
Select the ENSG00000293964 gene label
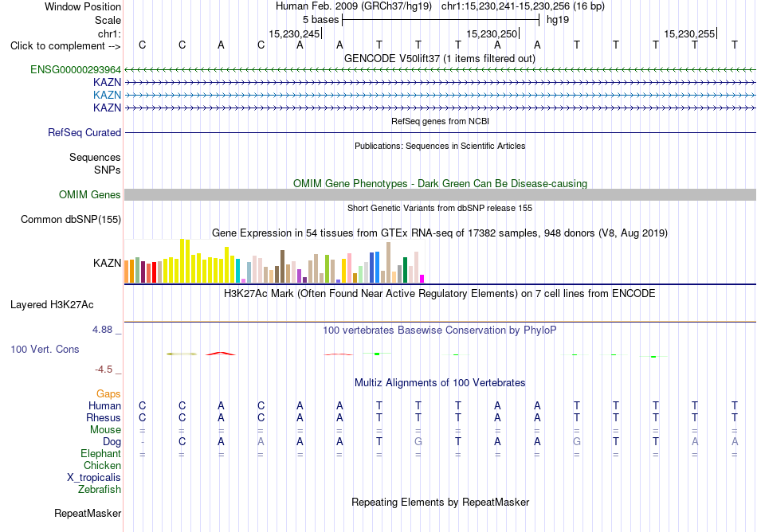[76, 69]
